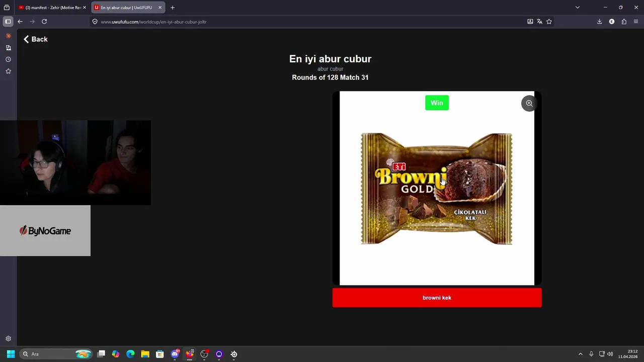This screenshot has height=362, width=644.
Task: Open sidebar settings gear
Action: coord(8,339)
